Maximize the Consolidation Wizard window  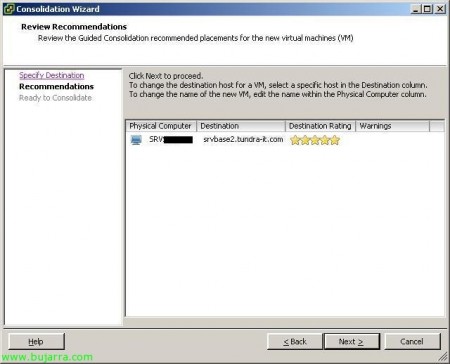427,9
